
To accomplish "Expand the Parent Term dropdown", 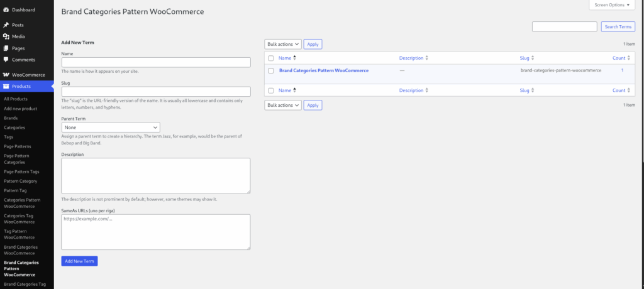I will click(x=111, y=128).
